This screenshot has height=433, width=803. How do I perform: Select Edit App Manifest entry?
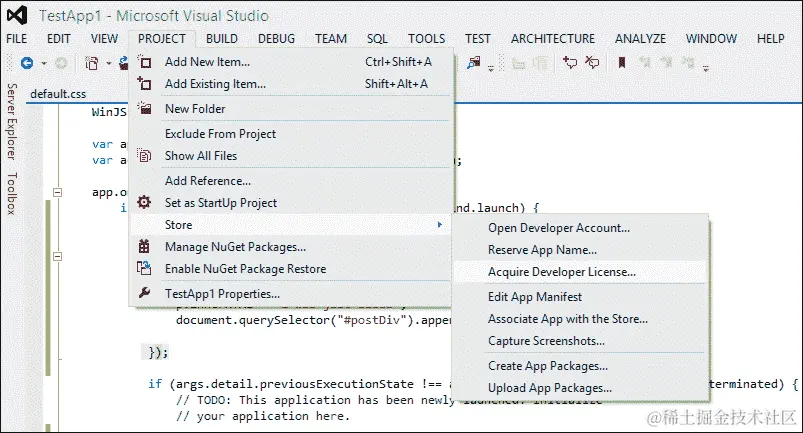pyautogui.click(x=580, y=297)
